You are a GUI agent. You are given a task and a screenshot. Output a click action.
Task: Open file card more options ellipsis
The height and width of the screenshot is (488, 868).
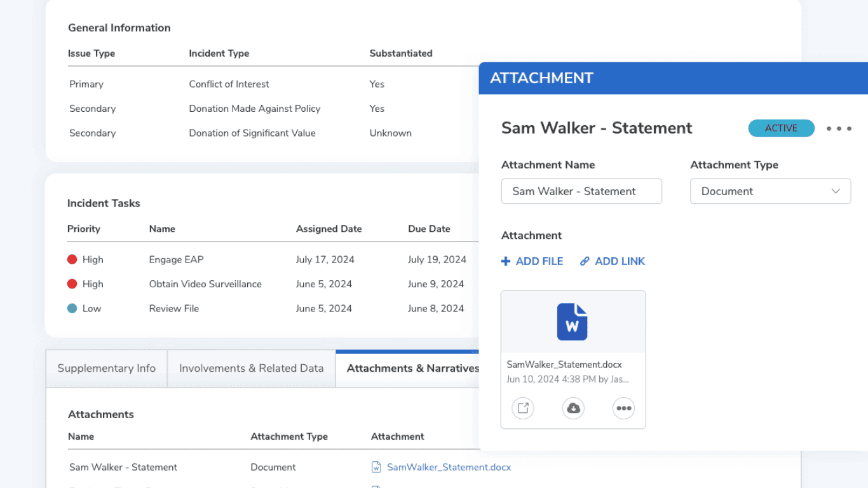623,409
